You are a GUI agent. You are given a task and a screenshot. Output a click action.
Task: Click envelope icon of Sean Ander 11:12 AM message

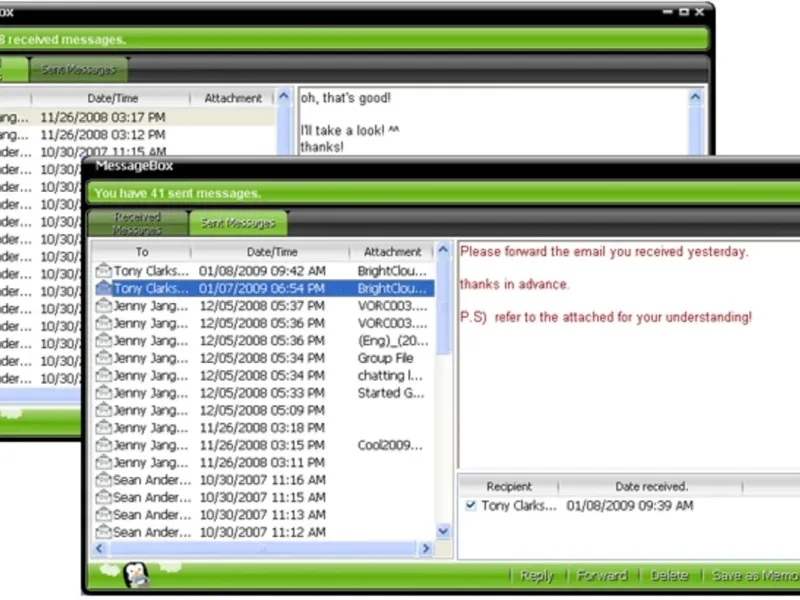coord(104,532)
